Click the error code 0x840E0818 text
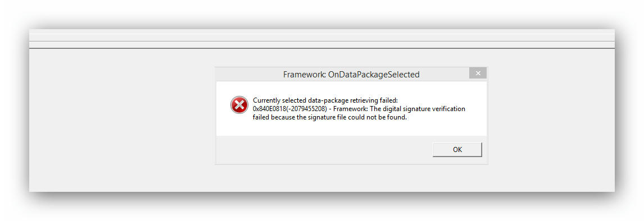644x221 pixels. point(270,109)
